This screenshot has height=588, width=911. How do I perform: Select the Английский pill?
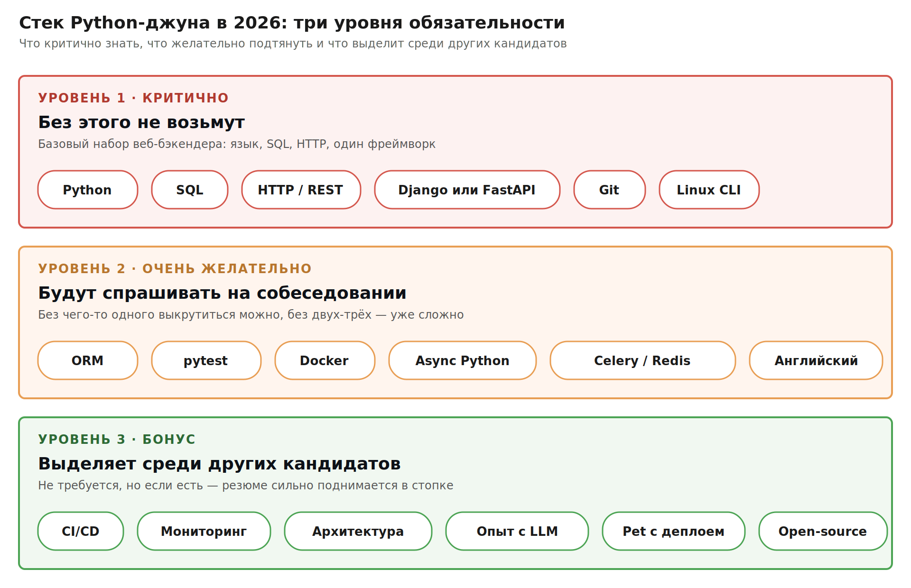click(816, 360)
